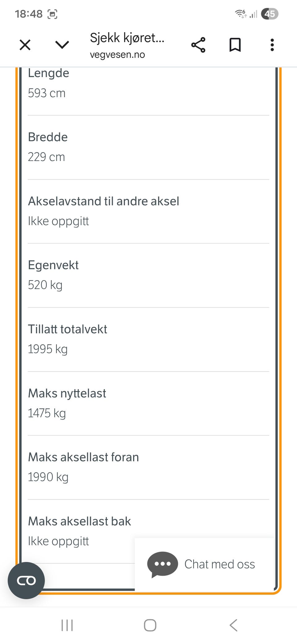Open recent apps navigation button
This screenshot has height=644, width=297.
(x=67, y=625)
